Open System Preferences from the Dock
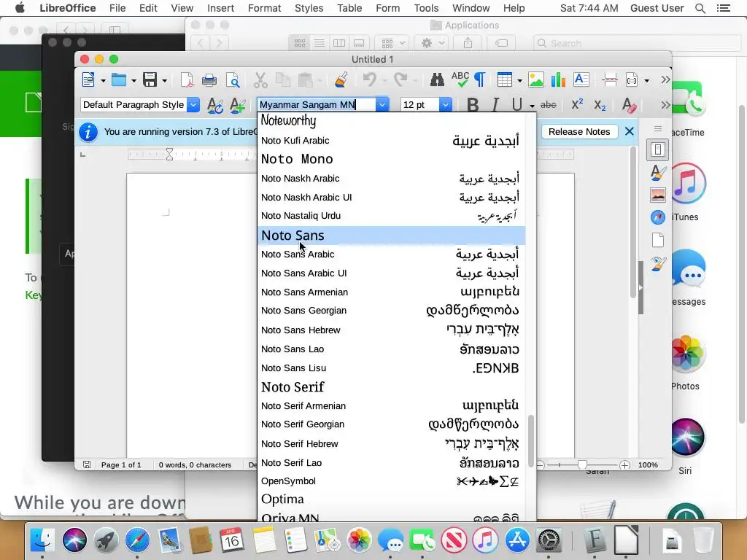Viewport: 747px width, 560px height. point(549,540)
